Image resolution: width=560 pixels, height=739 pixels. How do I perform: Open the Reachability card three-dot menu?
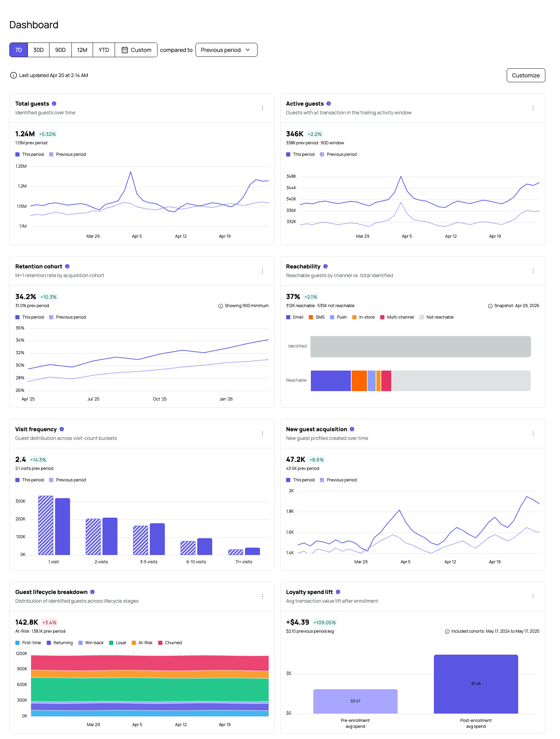click(x=533, y=271)
